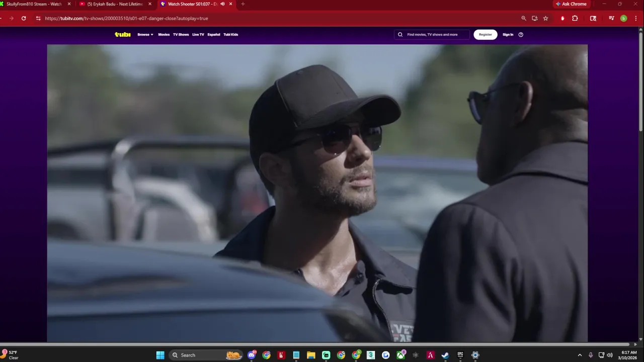Go forward in browser history
The image size is (644, 362).
(x=11, y=18)
